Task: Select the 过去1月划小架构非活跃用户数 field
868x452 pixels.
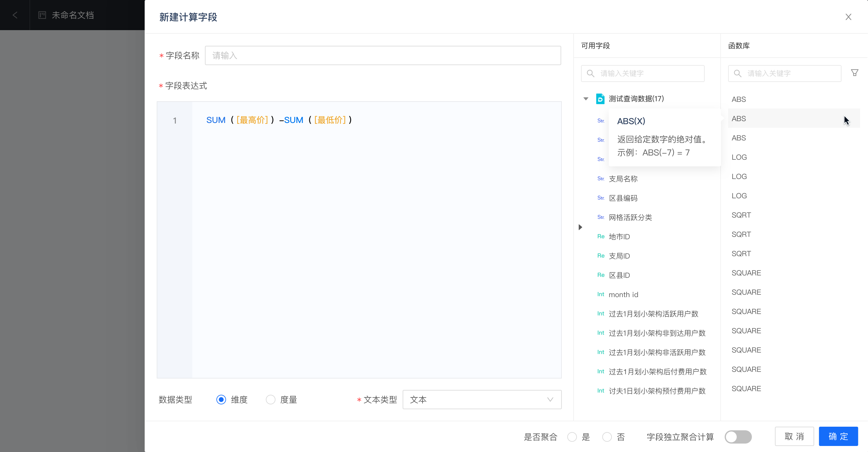Action: 657,352
